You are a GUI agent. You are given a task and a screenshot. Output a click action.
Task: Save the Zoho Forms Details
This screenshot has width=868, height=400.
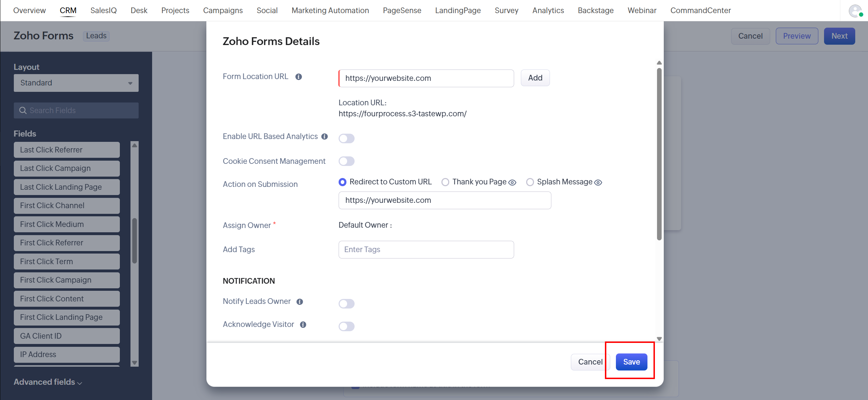coord(631,362)
